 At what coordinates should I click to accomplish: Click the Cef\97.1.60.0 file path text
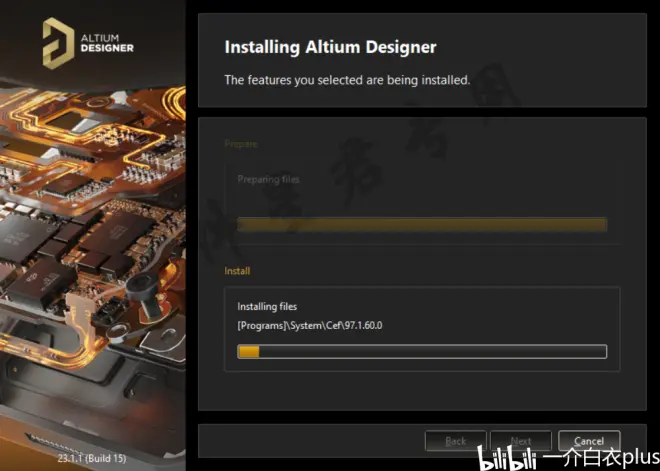click(x=309, y=326)
